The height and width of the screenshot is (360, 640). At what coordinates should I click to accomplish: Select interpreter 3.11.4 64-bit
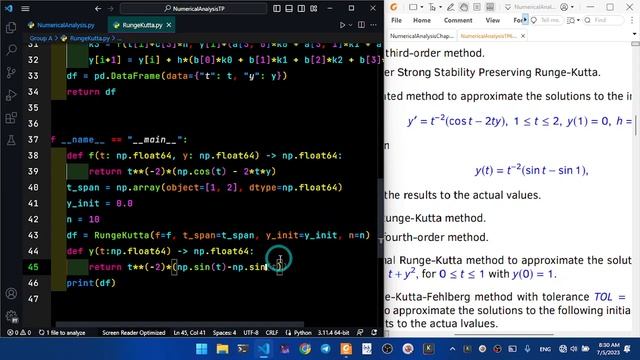333,333
